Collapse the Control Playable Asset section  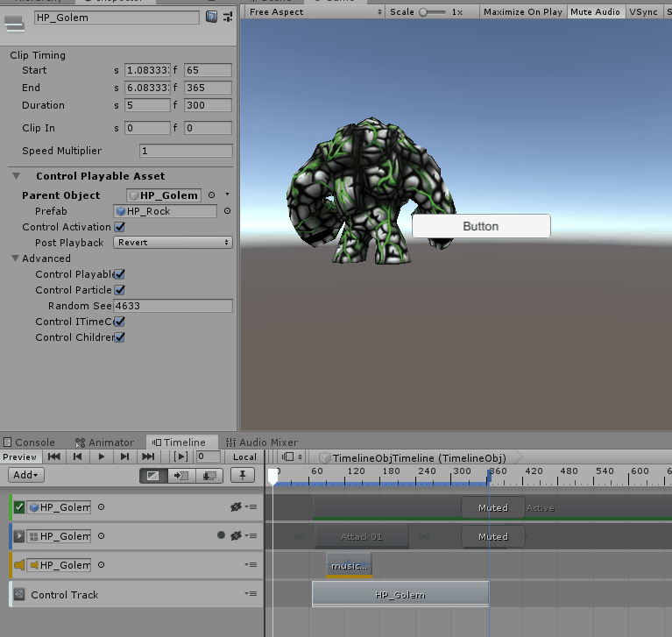[17, 176]
